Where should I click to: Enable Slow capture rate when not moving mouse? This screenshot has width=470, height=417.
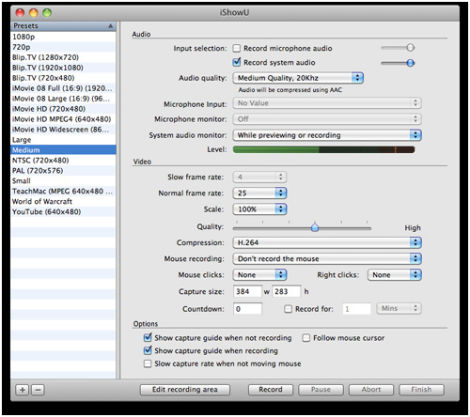147,364
